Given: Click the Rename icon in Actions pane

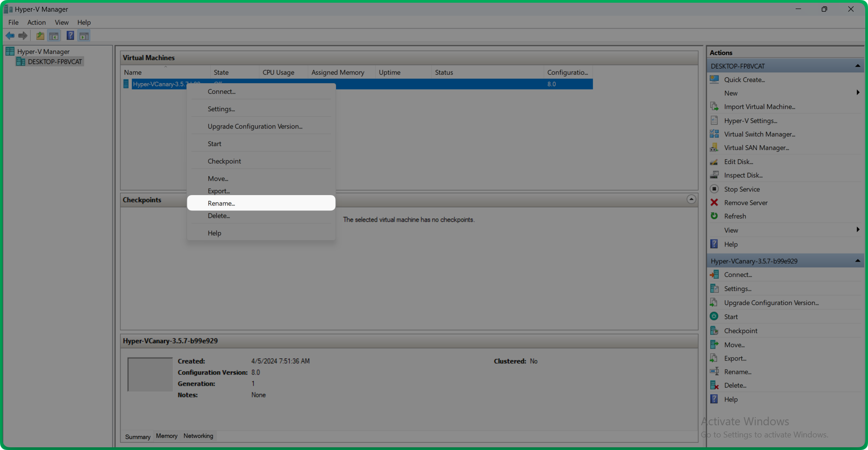Looking at the screenshot, I should 714,371.
